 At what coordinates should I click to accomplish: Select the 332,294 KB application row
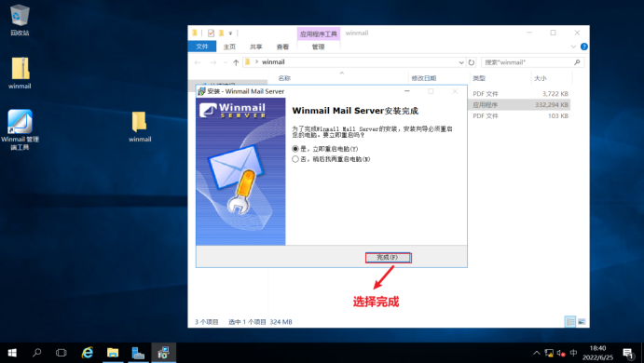(520, 104)
